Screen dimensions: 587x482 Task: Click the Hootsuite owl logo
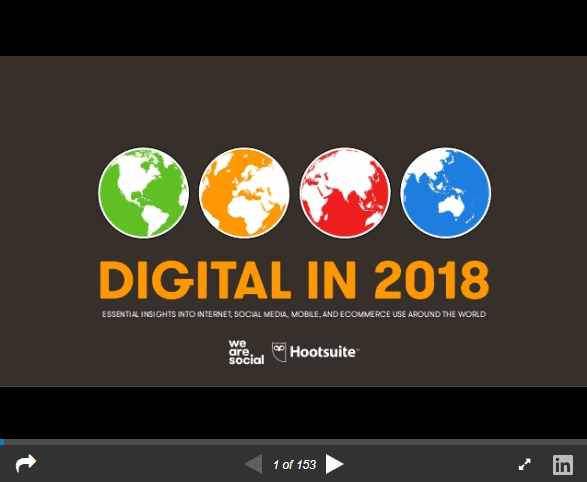pyautogui.click(x=279, y=352)
